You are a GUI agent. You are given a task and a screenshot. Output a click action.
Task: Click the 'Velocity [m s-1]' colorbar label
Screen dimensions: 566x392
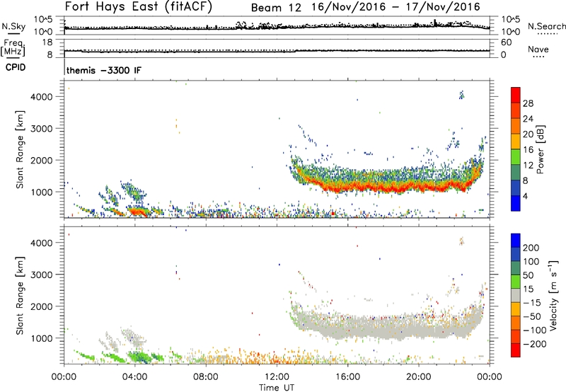pyautogui.click(x=553, y=295)
